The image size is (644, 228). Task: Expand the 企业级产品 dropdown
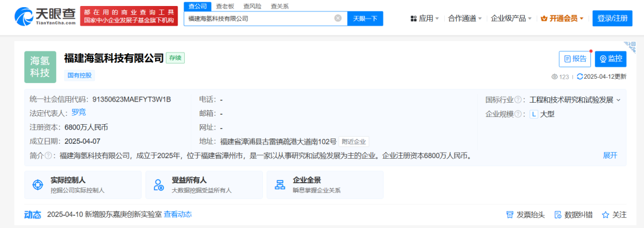[x=530, y=19]
